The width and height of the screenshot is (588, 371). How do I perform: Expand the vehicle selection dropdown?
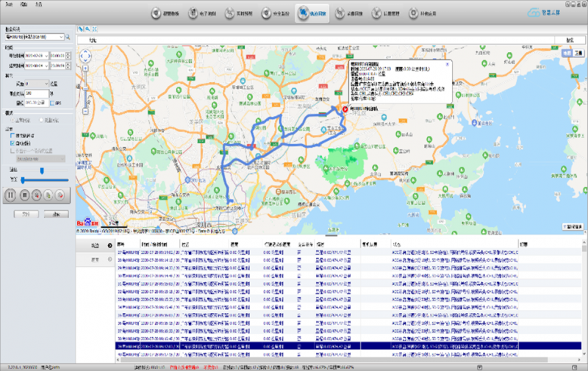point(60,36)
